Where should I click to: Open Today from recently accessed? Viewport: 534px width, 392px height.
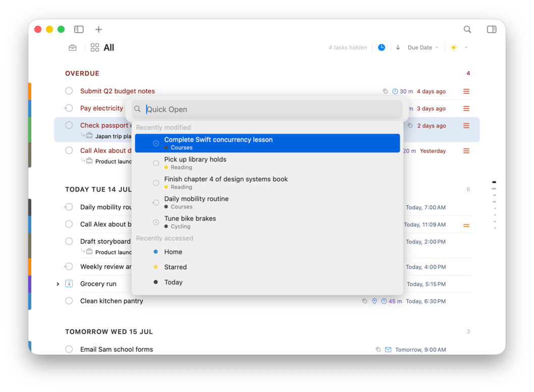click(268, 282)
